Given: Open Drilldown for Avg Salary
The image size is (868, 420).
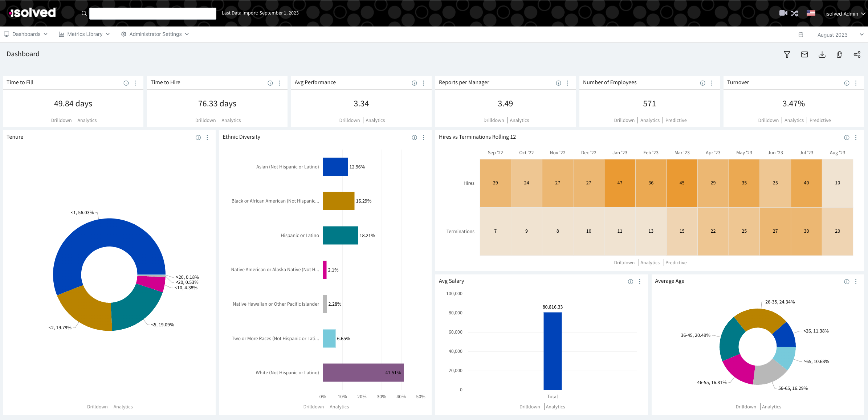Looking at the screenshot, I should pos(530,407).
